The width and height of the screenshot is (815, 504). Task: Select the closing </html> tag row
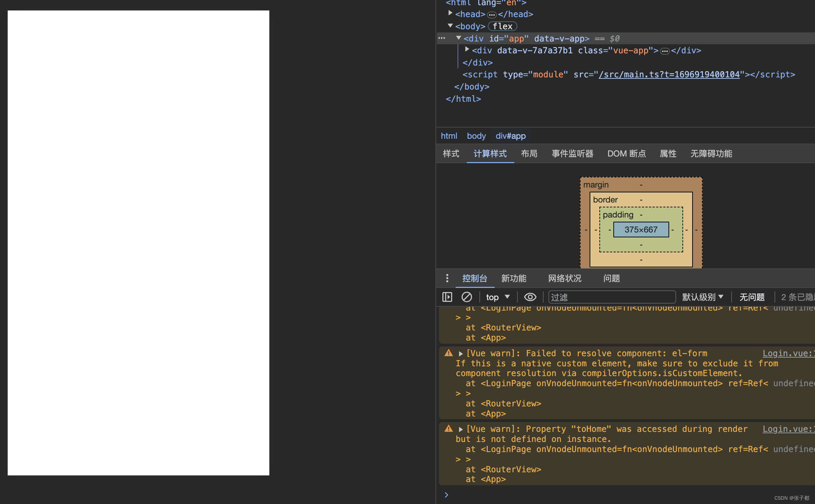point(463,99)
